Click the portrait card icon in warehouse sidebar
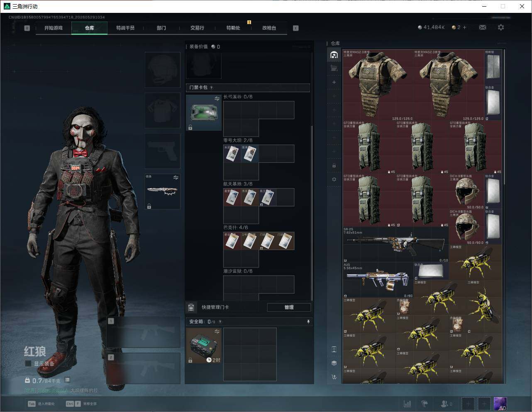 coord(334,349)
